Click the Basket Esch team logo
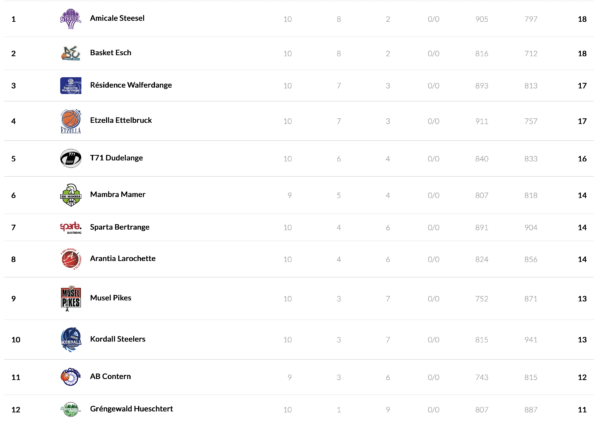This screenshot has width=600, height=422. [70, 53]
